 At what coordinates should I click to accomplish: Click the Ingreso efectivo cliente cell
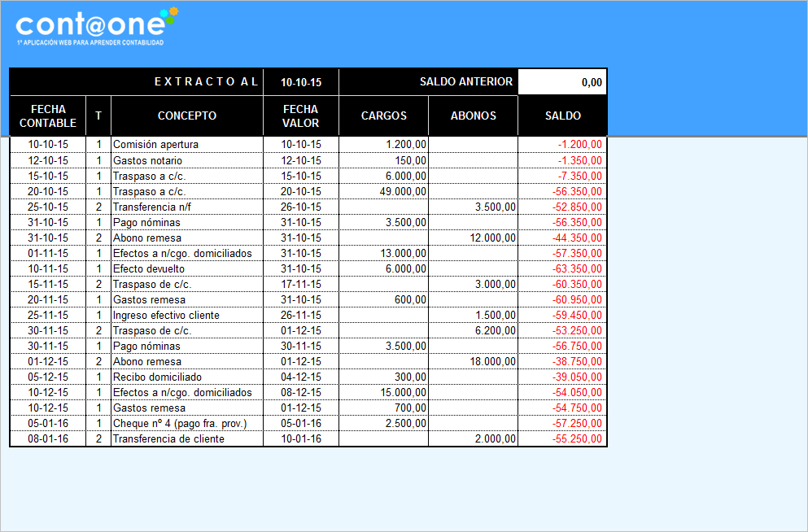coord(187,315)
